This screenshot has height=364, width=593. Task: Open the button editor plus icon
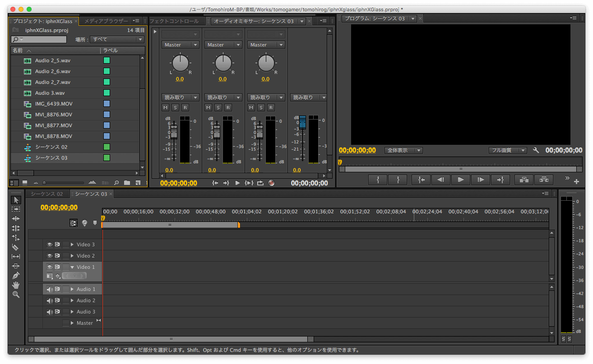point(577,181)
